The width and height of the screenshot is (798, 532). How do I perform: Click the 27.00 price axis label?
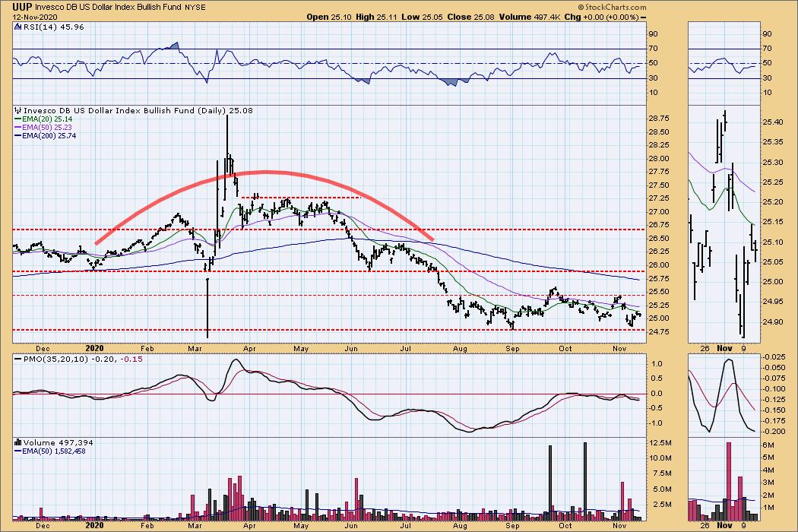tap(659, 212)
